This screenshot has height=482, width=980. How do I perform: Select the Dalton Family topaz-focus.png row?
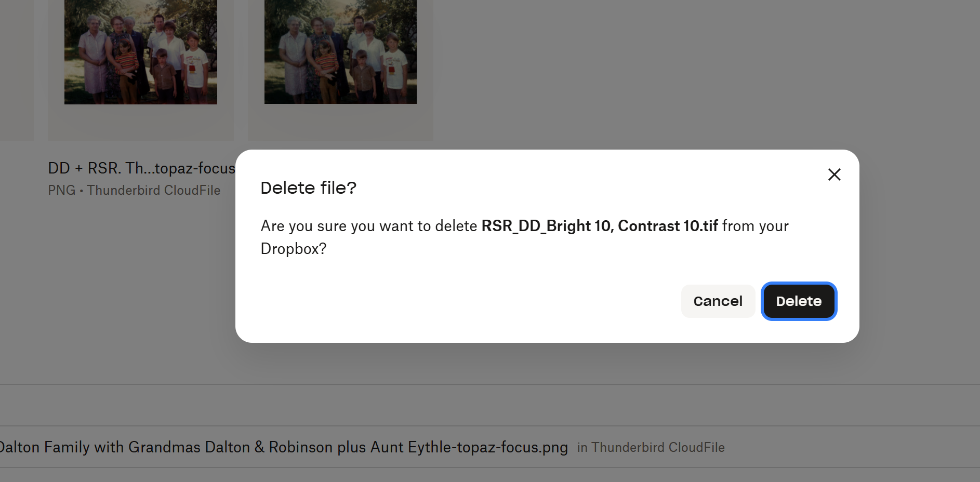click(x=283, y=447)
